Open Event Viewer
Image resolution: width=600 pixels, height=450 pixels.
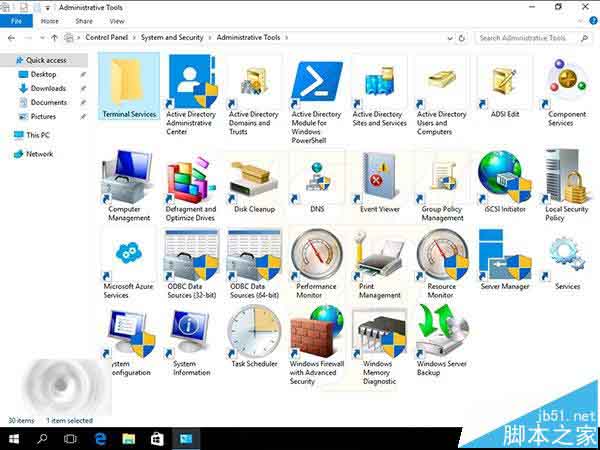point(379,181)
